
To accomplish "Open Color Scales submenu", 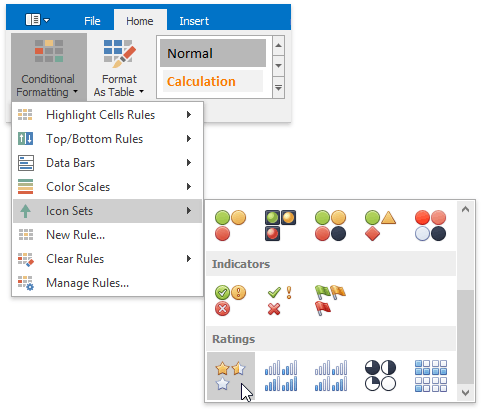I will pyautogui.click(x=107, y=187).
